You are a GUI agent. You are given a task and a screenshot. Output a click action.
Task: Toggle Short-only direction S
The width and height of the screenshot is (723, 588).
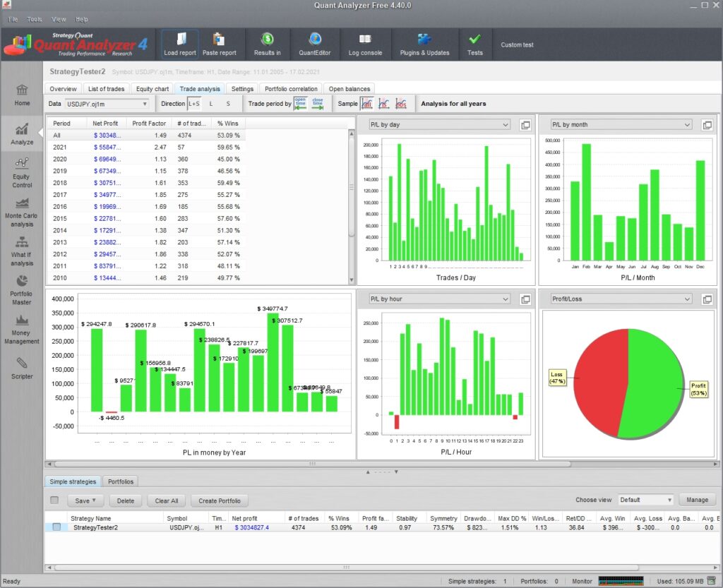point(228,104)
